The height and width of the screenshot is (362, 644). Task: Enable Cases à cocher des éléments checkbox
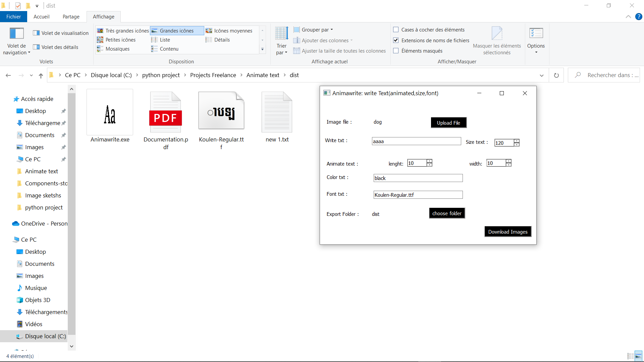coord(396,30)
